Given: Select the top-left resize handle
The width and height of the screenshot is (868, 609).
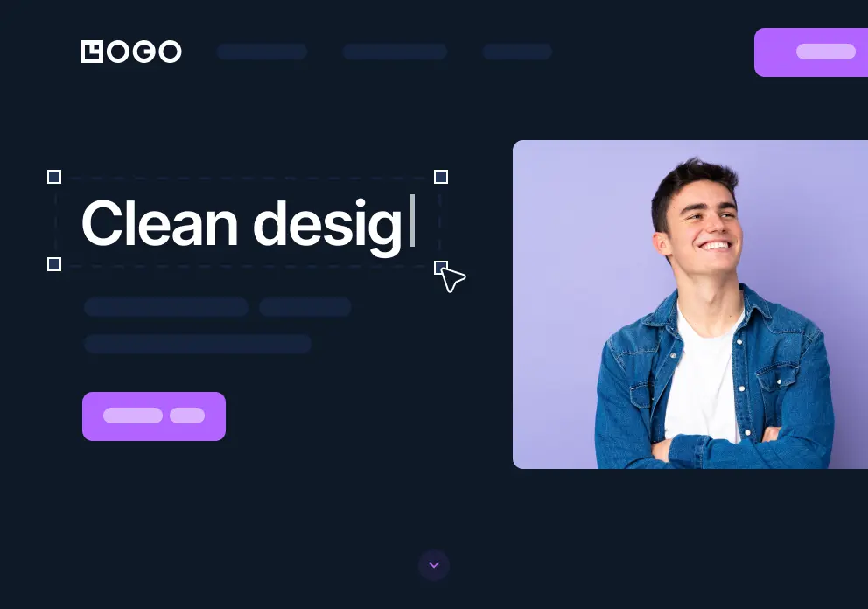Looking at the screenshot, I should 54,177.
